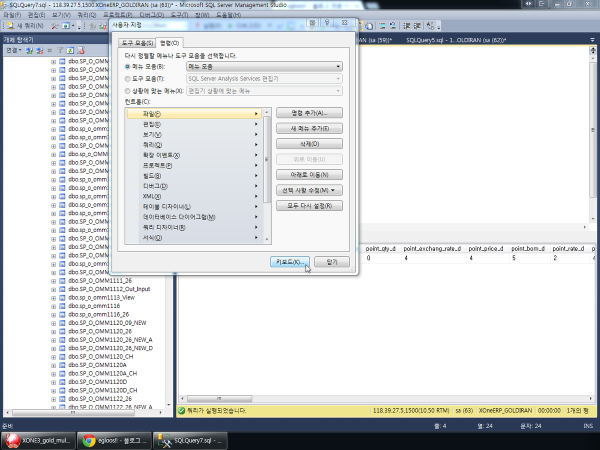
Task: Click the 모두 다시 설정(R) button
Action: (x=309, y=206)
